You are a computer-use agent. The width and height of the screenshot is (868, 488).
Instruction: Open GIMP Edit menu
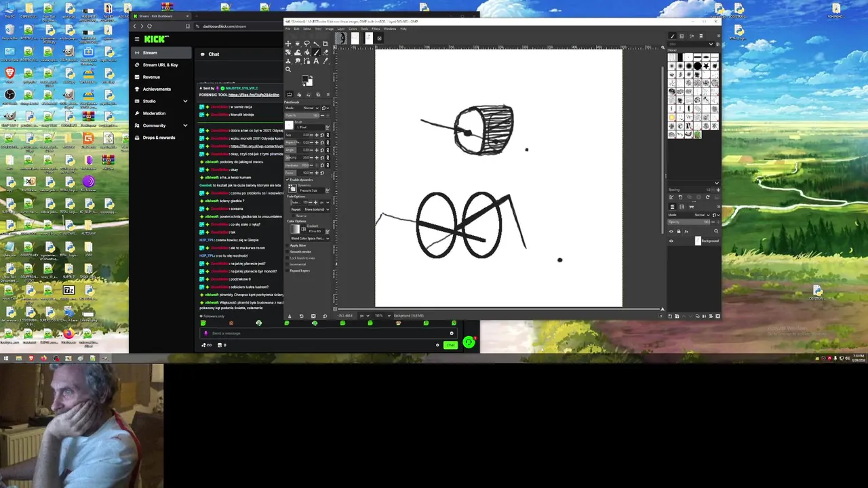point(296,28)
